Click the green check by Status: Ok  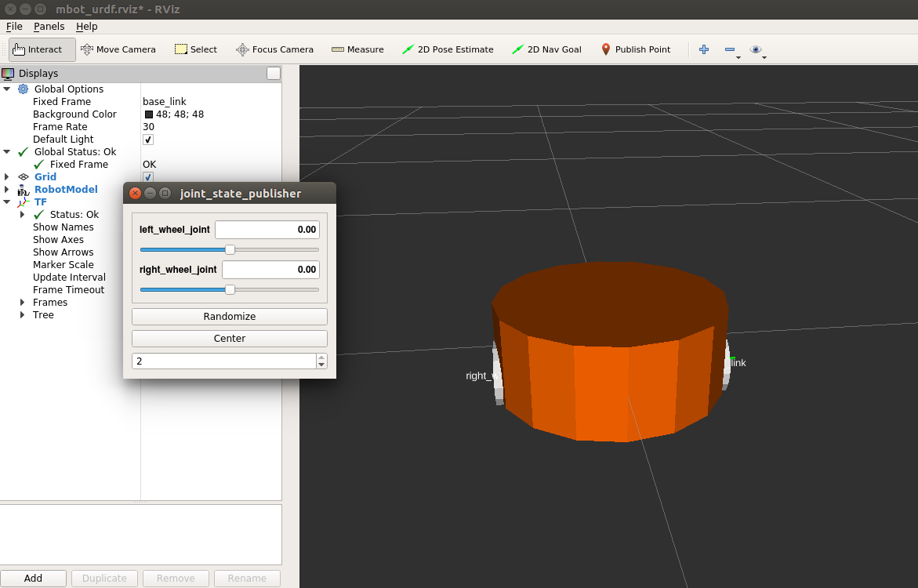click(38, 215)
